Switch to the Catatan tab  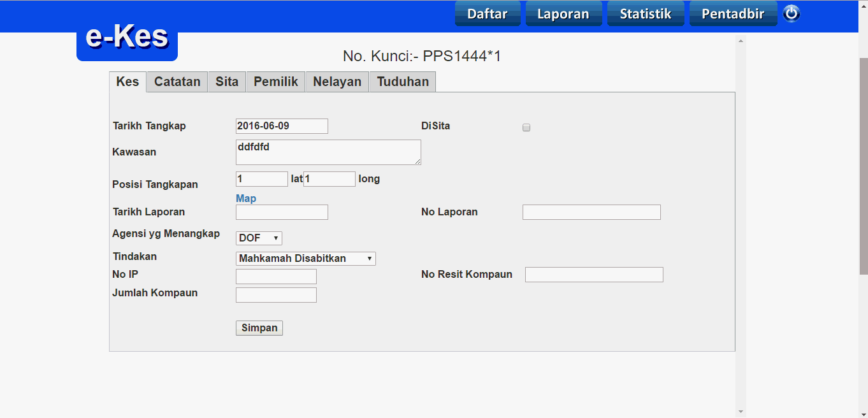pyautogui.click(x=177, y=82)
